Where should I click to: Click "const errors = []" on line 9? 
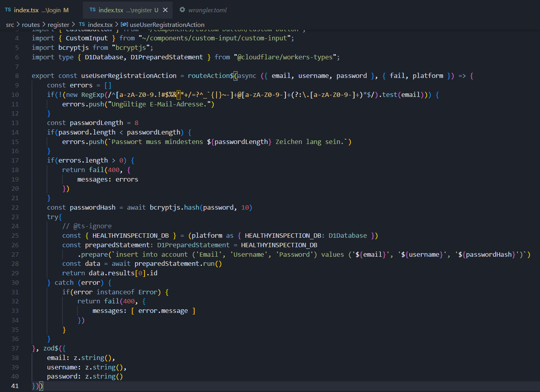click(x=79, y=85)
